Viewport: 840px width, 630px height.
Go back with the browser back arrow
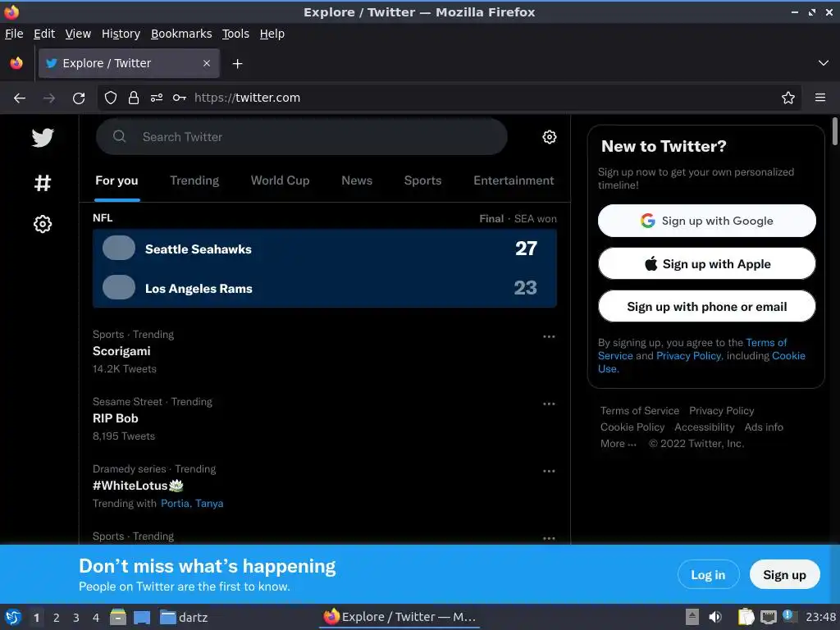coord(20,98)
